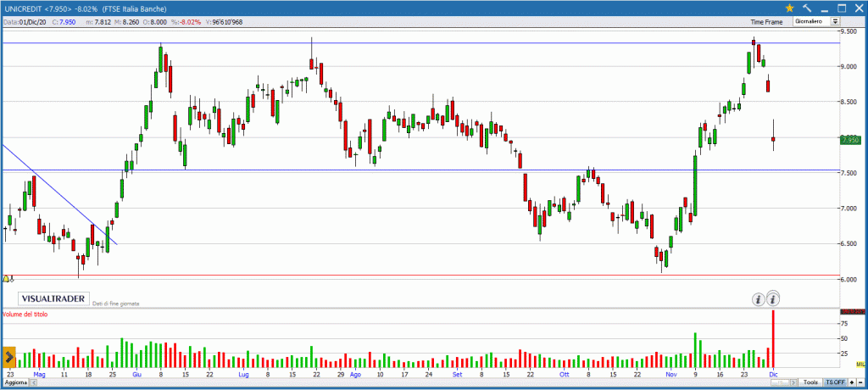Expand side panel with orange chevron
Viewport: 868px width, 390px height.
[9, 357]
